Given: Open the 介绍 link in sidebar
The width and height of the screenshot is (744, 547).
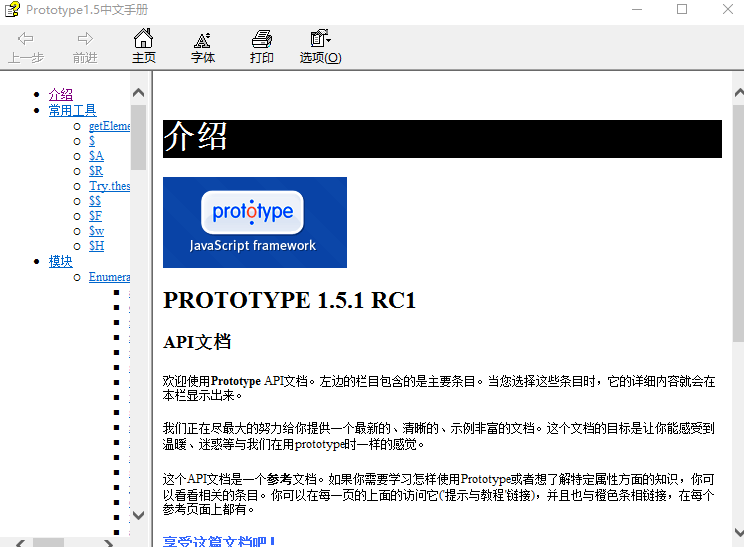Looking at the screenshot, I should pyautogui.click(x=61, y=95).
